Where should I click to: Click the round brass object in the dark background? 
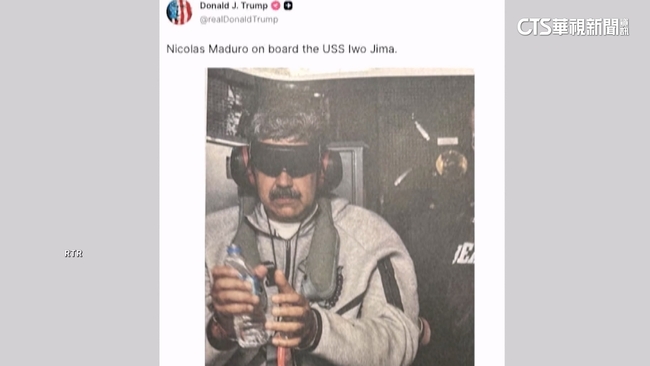click(451, 164)
